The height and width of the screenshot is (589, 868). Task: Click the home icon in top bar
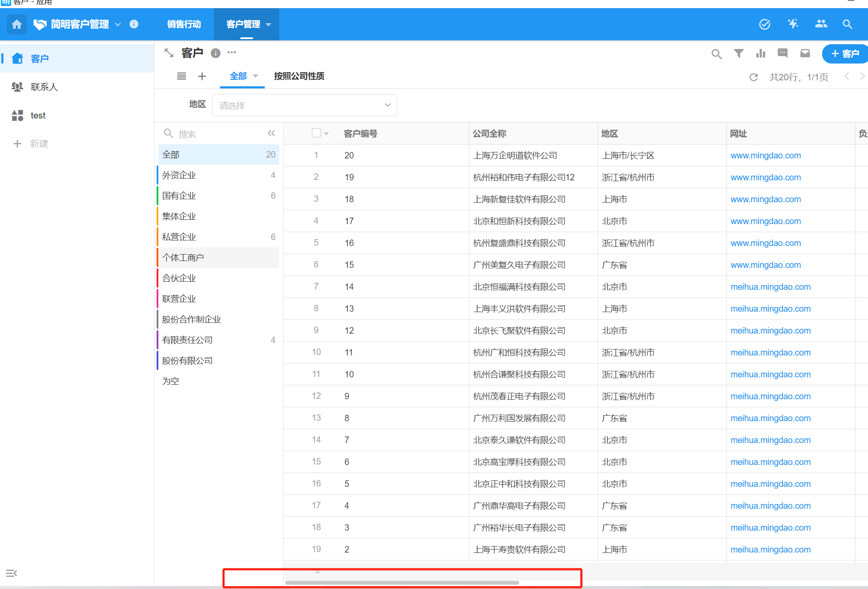[17, 24]
